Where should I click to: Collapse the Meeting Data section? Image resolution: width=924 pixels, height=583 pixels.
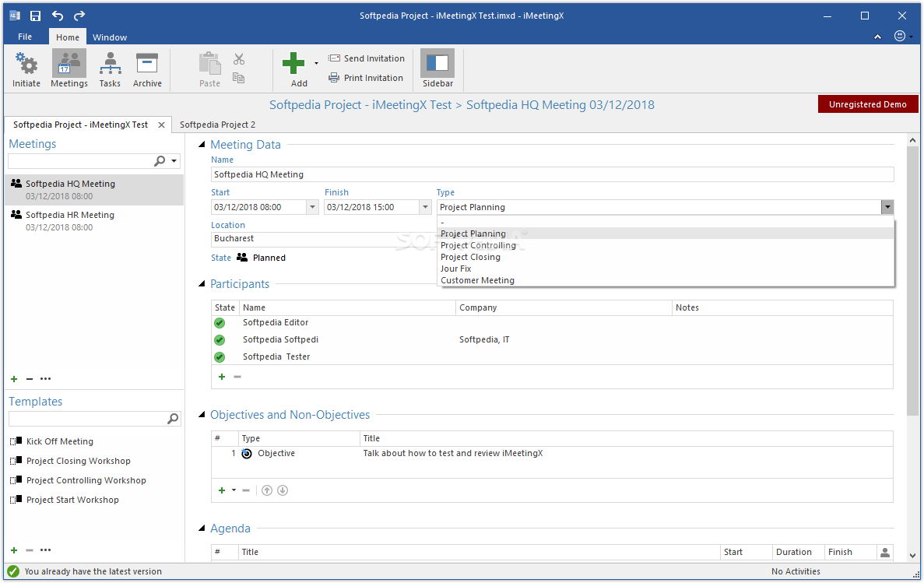click(x=202, y=145)
